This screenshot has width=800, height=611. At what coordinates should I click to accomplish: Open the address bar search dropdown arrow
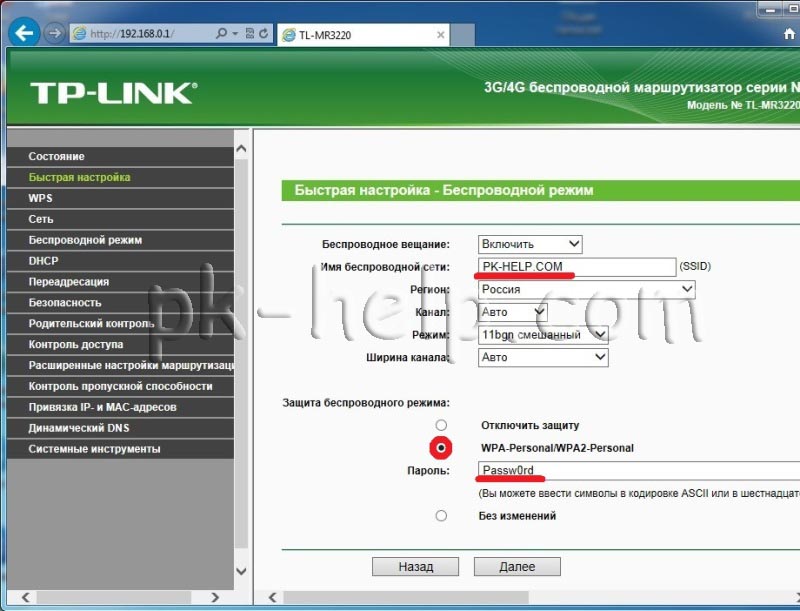pos(235,34)
